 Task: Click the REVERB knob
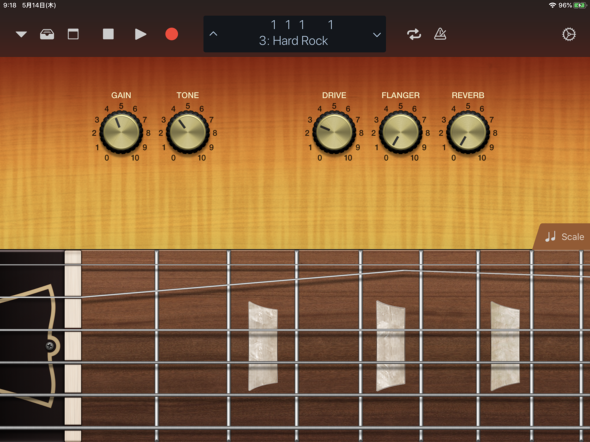click(468, 132)
